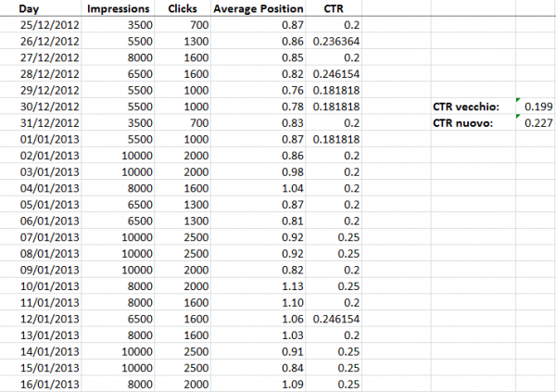Click Average Position 0.81 cell

[x=259, y=221]
